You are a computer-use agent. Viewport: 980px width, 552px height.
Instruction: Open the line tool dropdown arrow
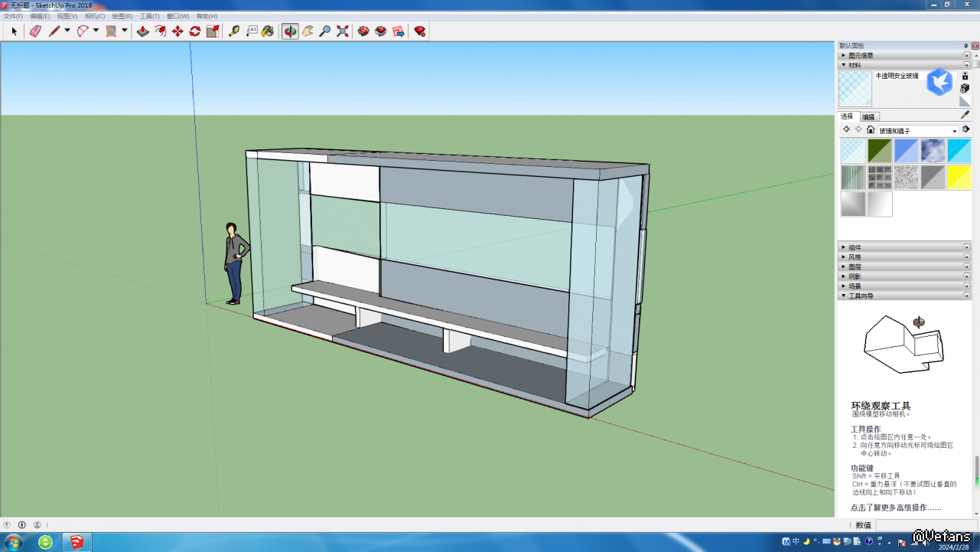(x=67, y=31)
